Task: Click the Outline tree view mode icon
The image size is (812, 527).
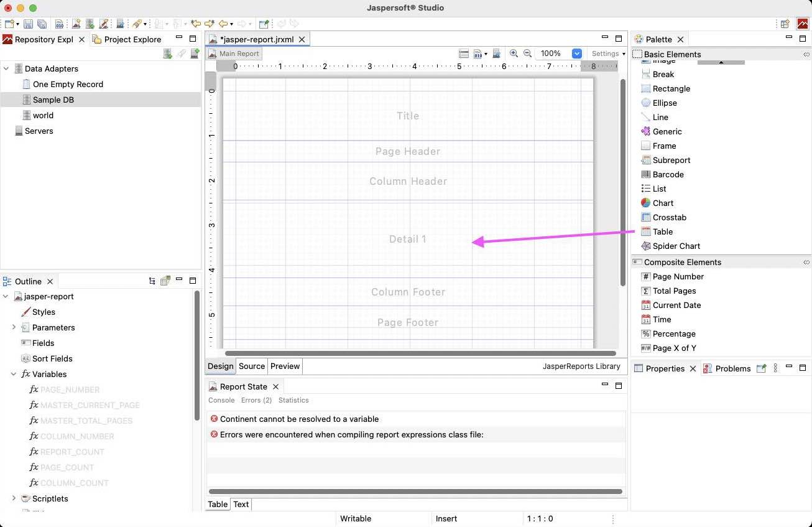Action: [152, 281]
